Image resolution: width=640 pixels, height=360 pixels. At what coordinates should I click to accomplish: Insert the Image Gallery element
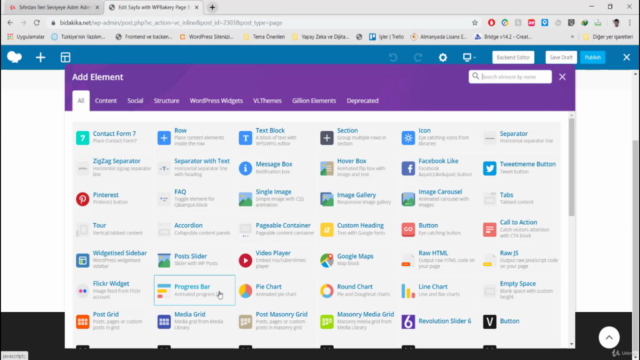357,198
